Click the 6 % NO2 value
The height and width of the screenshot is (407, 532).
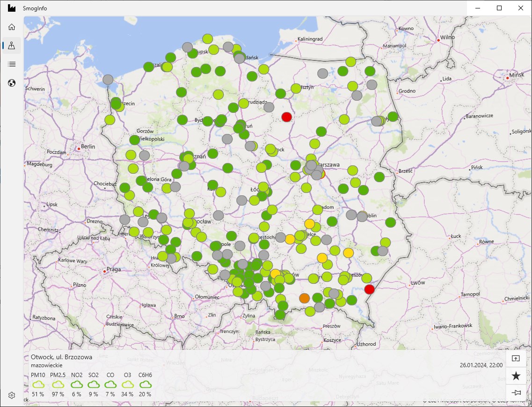point(77,394)
